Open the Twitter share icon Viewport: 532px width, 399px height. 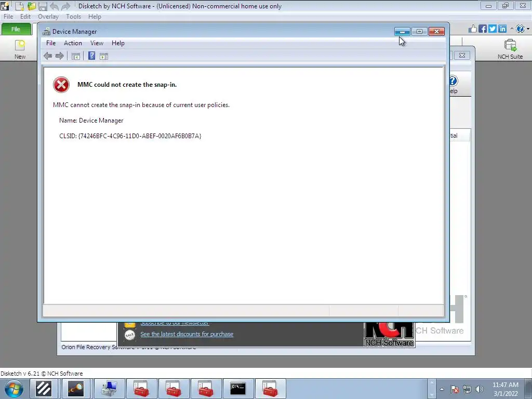click(493, 29)
